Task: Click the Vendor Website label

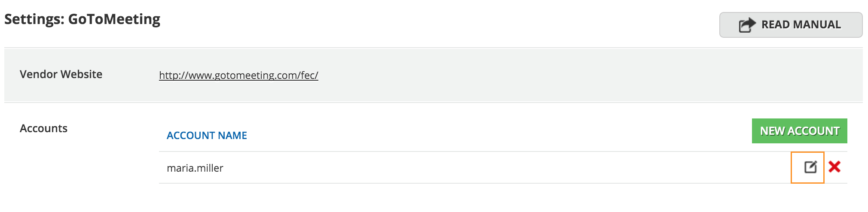Action: [x=61, y=75]
